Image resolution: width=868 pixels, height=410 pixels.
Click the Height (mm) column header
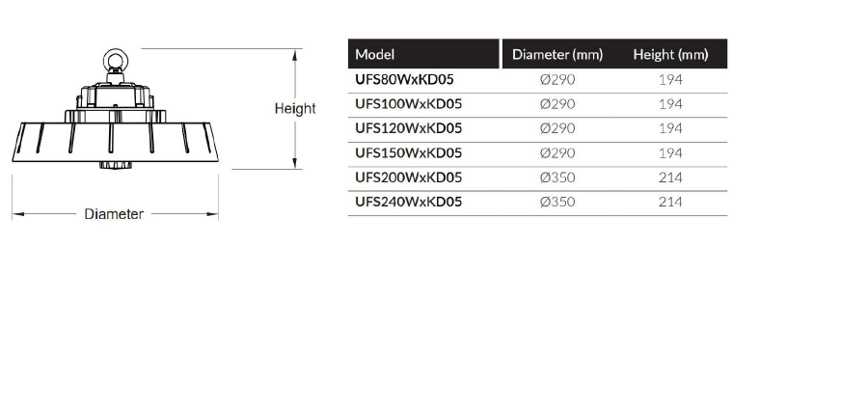pos(670,54)
